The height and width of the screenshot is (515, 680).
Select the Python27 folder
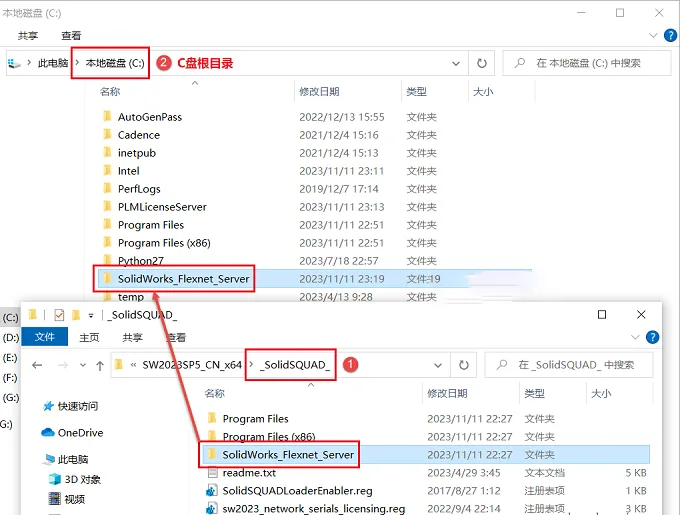pyautogui.click(x=141, y=261)
